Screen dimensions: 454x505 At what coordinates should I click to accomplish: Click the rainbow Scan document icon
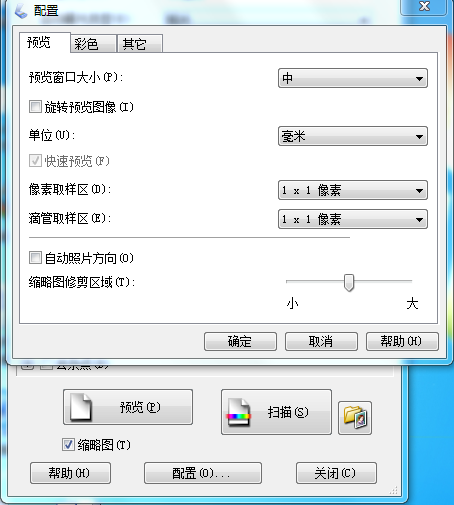(x=238, y=412)
